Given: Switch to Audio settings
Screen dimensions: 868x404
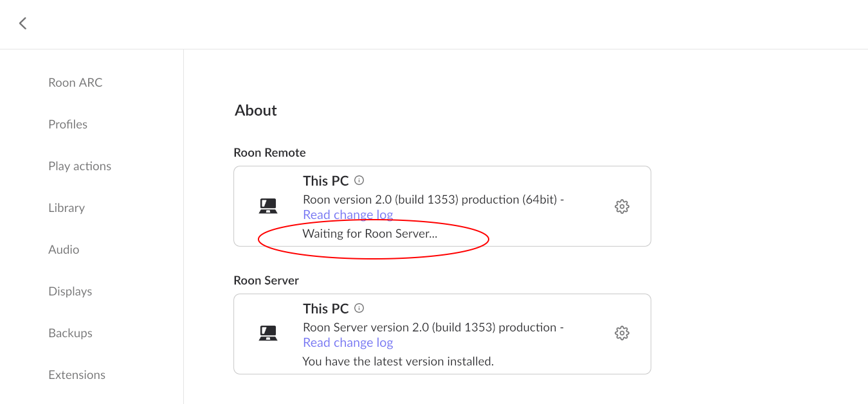Looking at the screenshot, I should [x=64, y=250].
